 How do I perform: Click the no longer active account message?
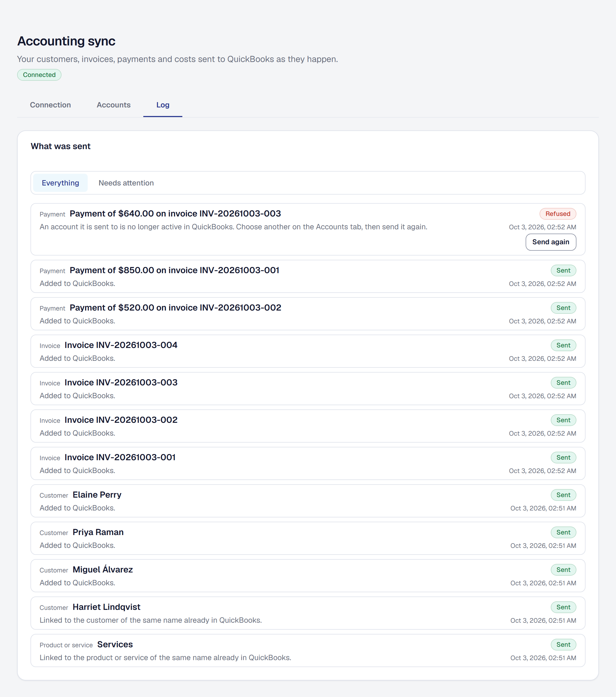(x=233, y=227)
